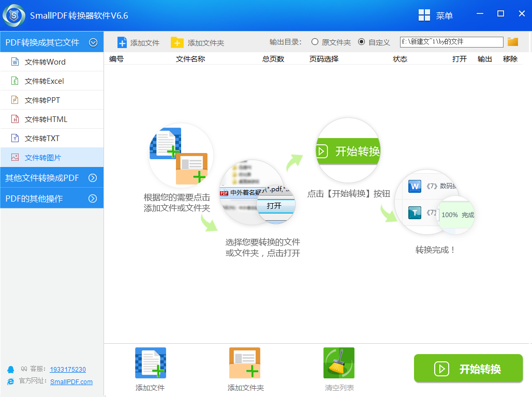Select 文件转Excel in the sidebar
532x397 pixels.
(x=45, y=81)
